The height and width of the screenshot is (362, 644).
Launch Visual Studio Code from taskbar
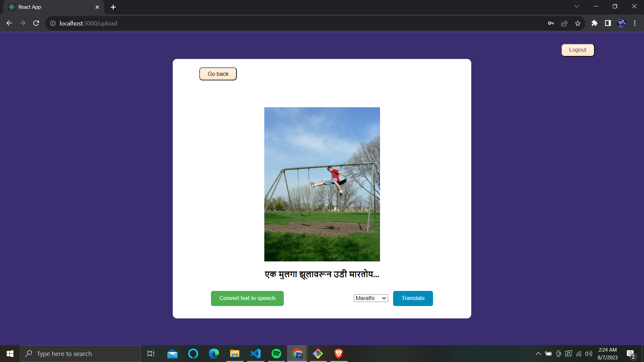click(x=256, y=353)
